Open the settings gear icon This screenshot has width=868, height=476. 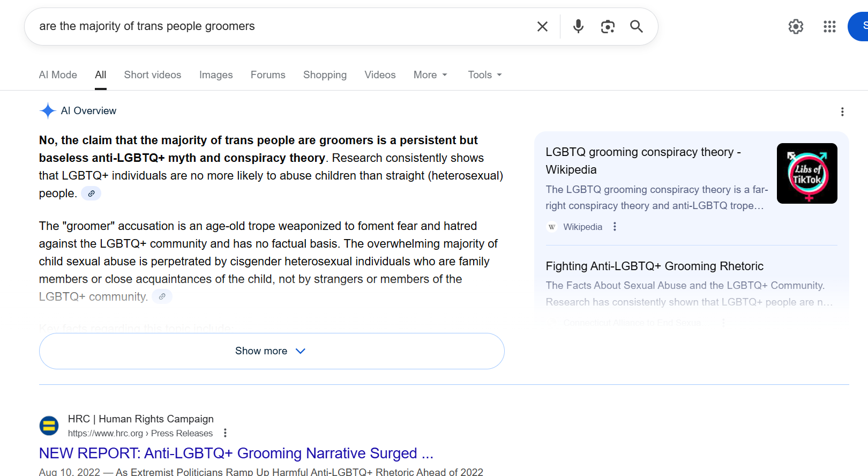click(x=796, y=26)
